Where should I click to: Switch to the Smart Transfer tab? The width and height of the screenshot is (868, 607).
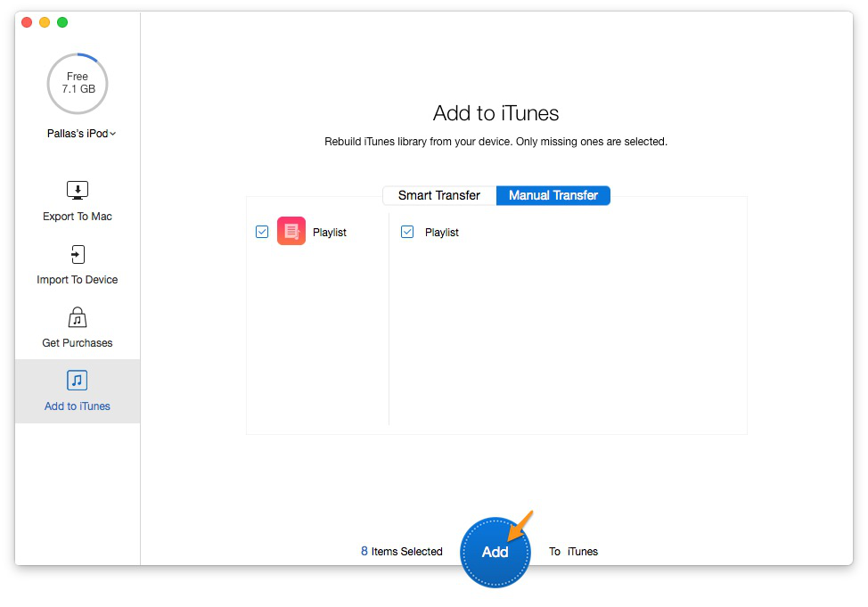[x=439, y=195]
